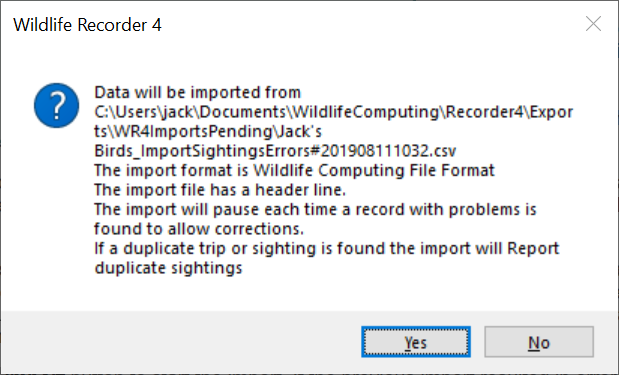Click the 'Documents' folder name in the path

coord(243,112)
